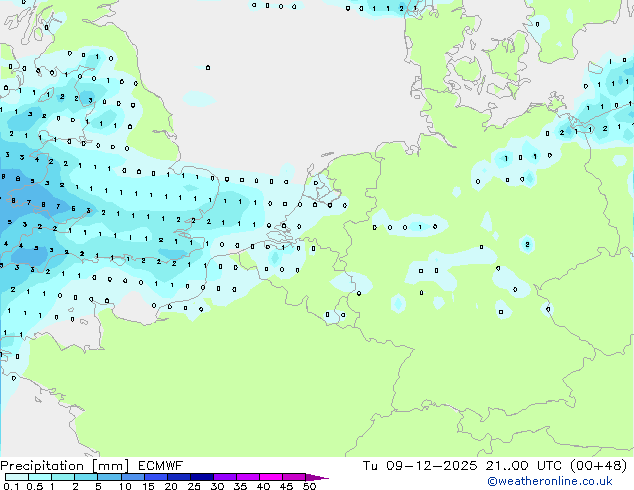The height and width of the screenshot is (490, 634).
Task: Pick the 15–20 mm legend swatch
Action: [155, 477]
